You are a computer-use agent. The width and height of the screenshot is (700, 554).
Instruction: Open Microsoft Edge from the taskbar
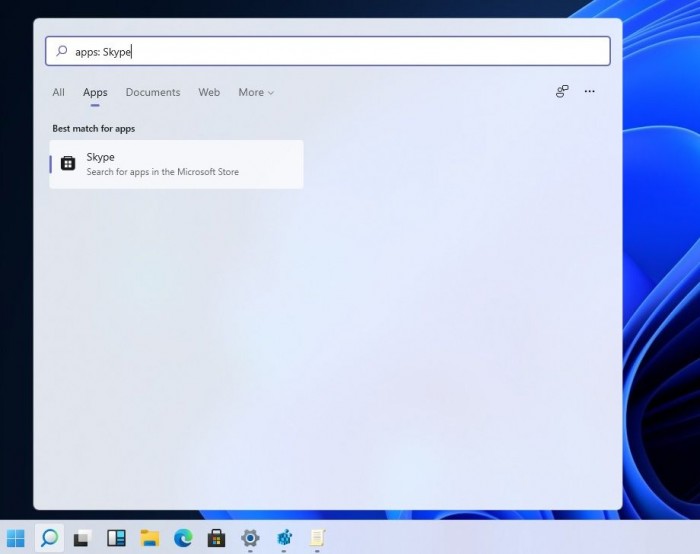(183, 538)
